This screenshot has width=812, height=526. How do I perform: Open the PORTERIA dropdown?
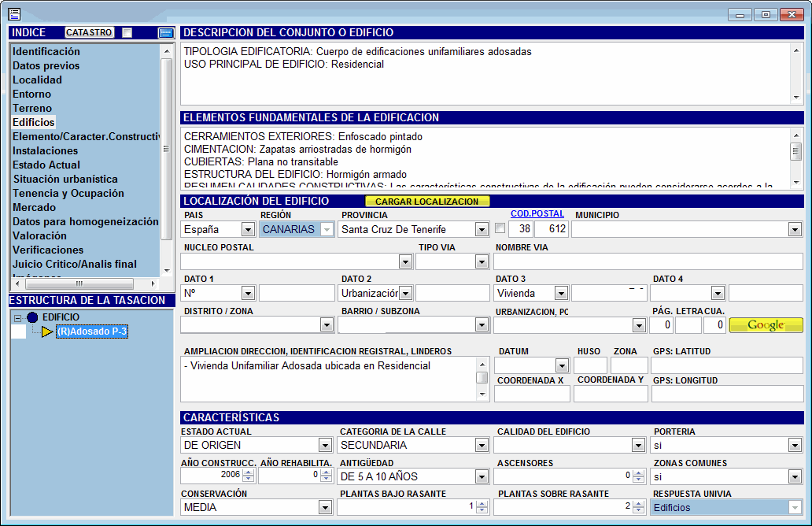click(795, 445)
